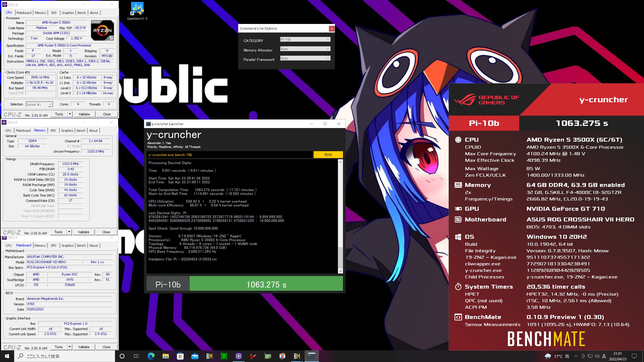Open the network tray icon
The image size is (644, 362).
tap(590, 356)
